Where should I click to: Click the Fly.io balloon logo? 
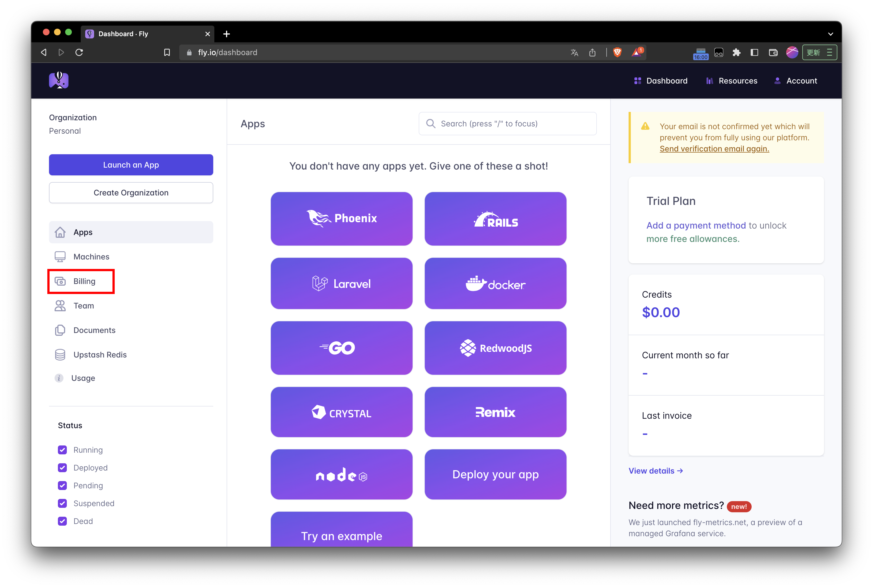59,80
